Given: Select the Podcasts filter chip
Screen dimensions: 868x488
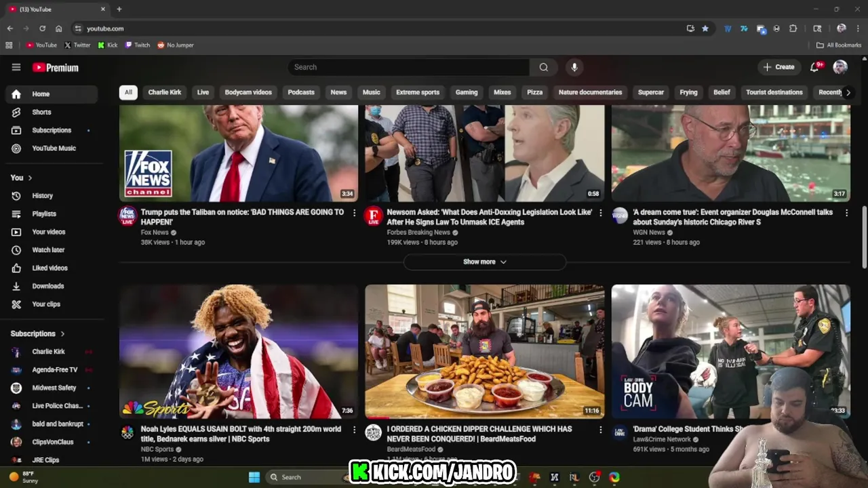Looking at the screenshot, I should [x=301, y=92].
